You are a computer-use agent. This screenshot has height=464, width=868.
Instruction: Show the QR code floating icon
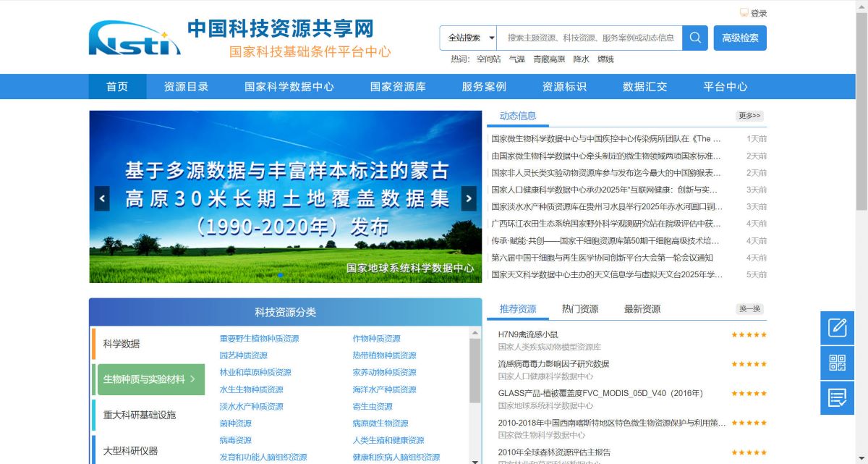coord(837,363)
